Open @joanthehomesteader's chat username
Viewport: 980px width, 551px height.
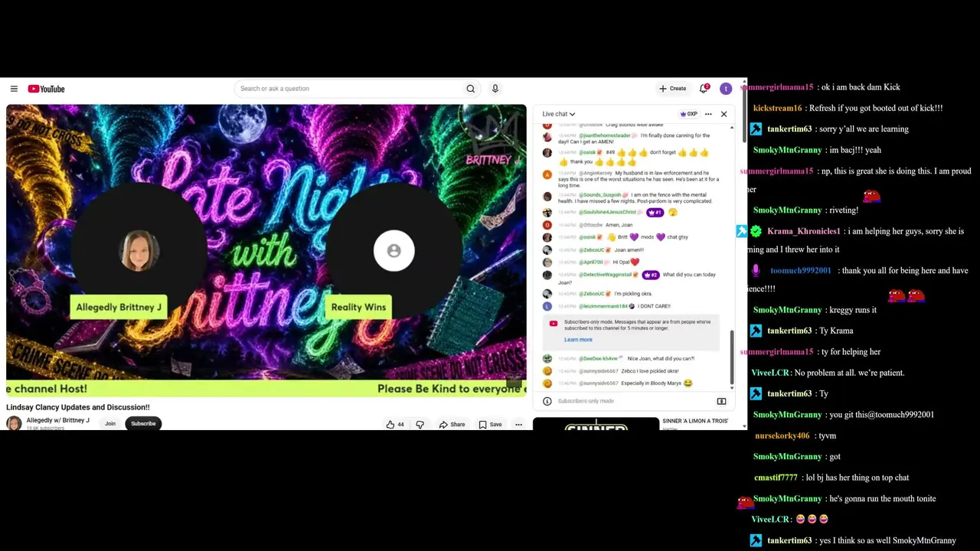tap(603, 135)
